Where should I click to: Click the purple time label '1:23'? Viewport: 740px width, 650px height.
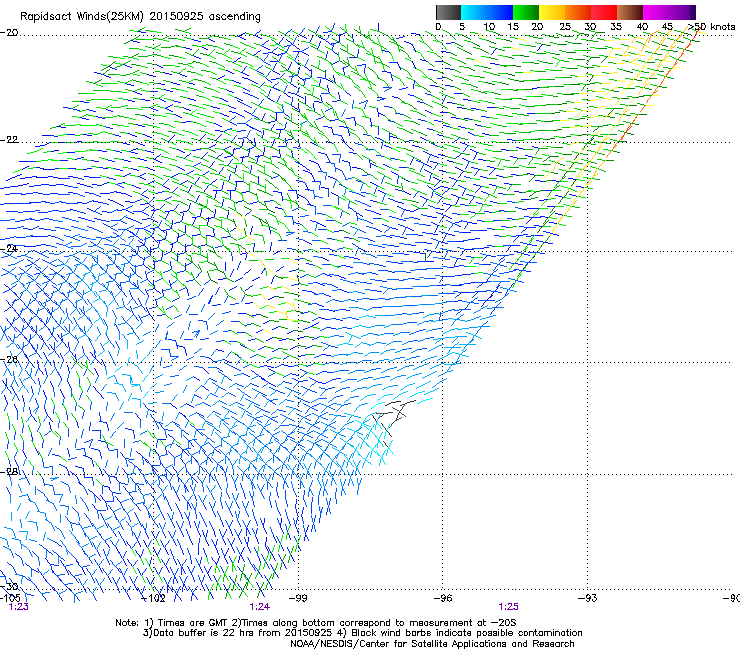(x=19, y=607)
